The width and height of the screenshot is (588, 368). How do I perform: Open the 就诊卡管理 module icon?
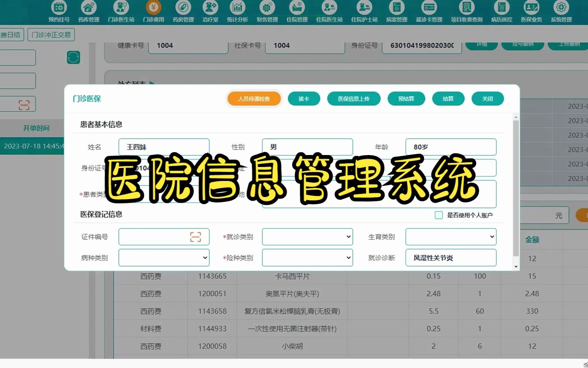(429, 7)
